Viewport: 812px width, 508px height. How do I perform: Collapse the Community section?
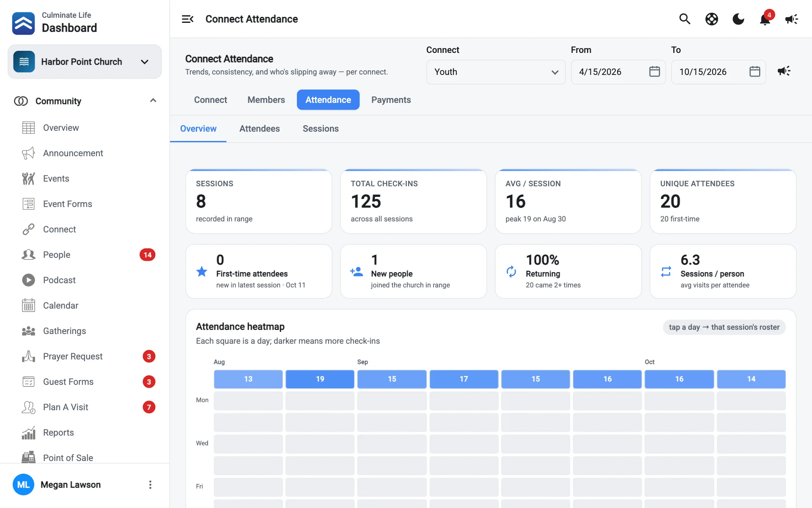153,101
